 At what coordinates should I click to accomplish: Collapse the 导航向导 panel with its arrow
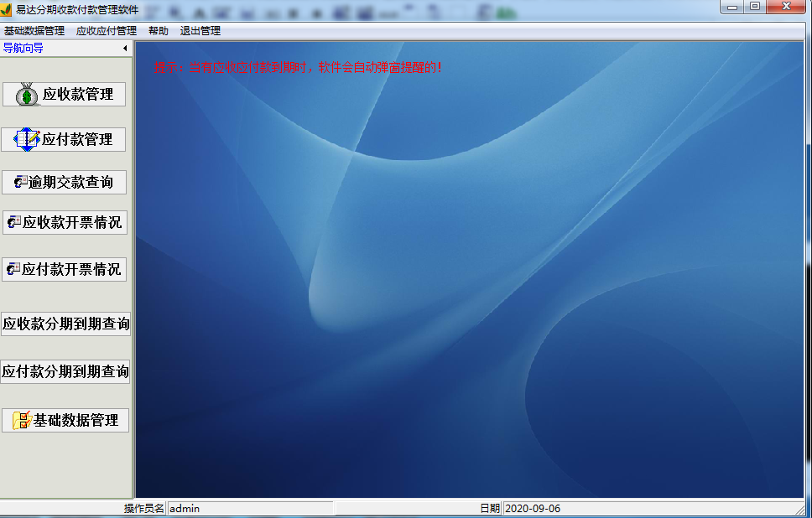(125, 49)
